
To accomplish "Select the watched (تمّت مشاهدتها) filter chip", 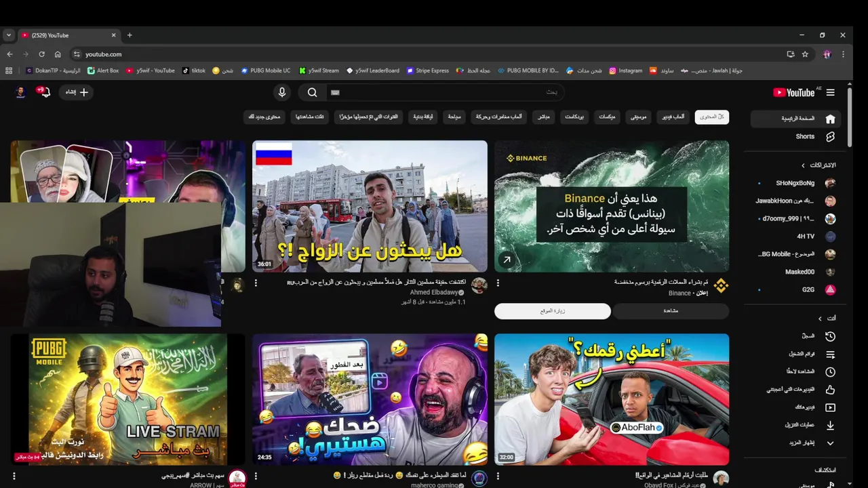I will coord(310,117).
